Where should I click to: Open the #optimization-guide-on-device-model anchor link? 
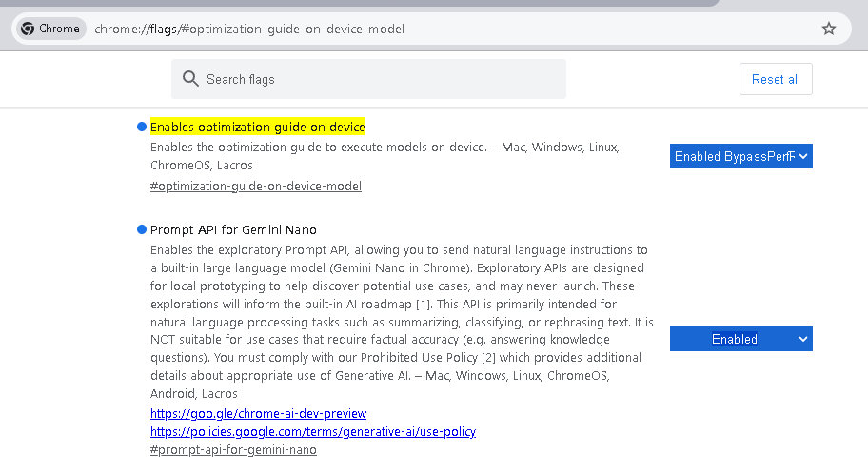(x=256, y=186)
